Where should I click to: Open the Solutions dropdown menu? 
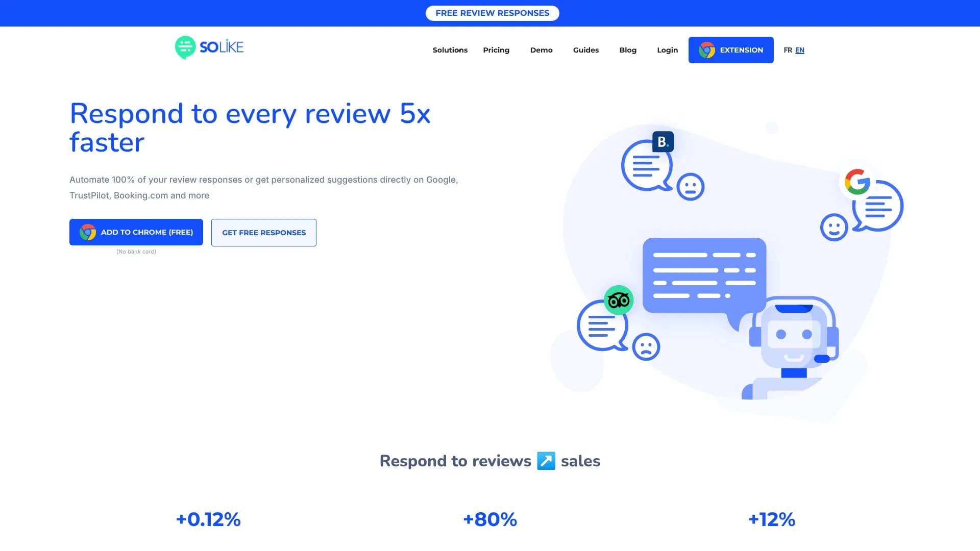point(450,50)
